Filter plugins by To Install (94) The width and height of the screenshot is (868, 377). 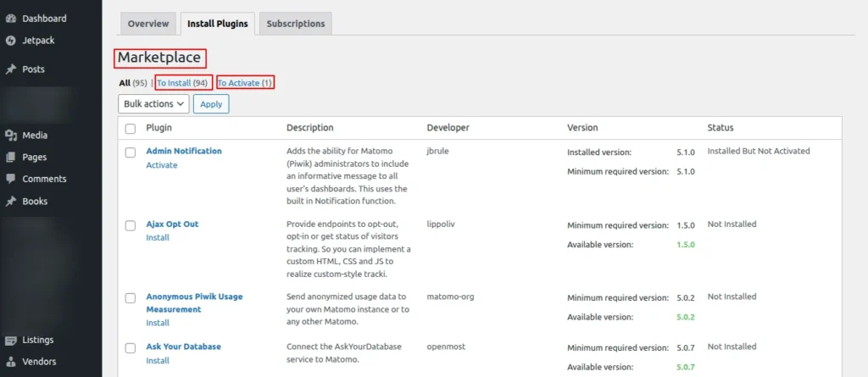[182, 83]
